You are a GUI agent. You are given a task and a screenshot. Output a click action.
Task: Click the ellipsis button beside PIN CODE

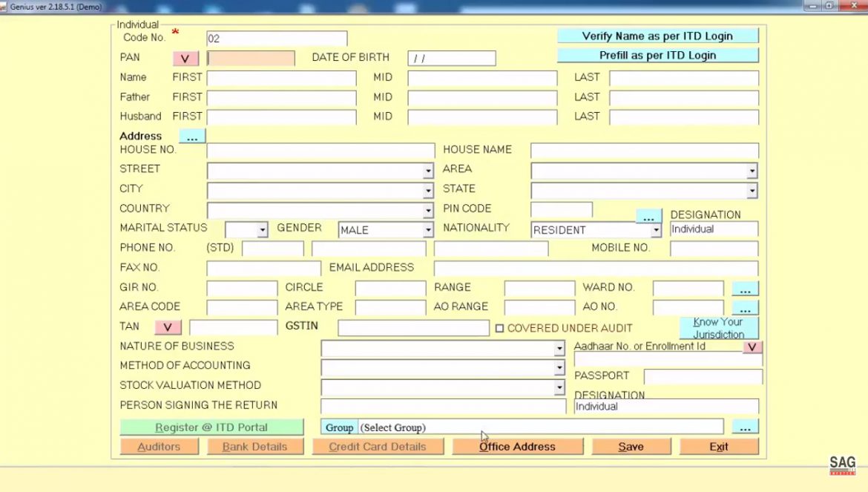649,216
